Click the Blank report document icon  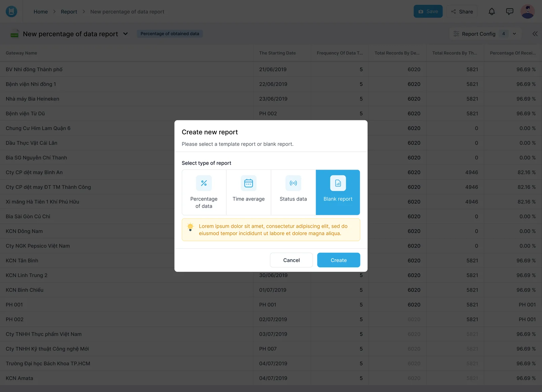[x=338, y=183]
